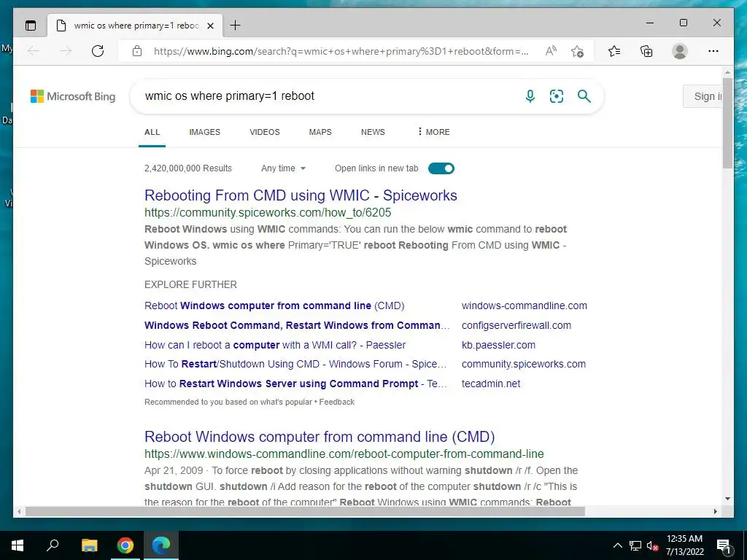Screen dimensions: 747x560
Task: Open Rebooting From CMD using WMIC result
Action: [x=301, y=195]
